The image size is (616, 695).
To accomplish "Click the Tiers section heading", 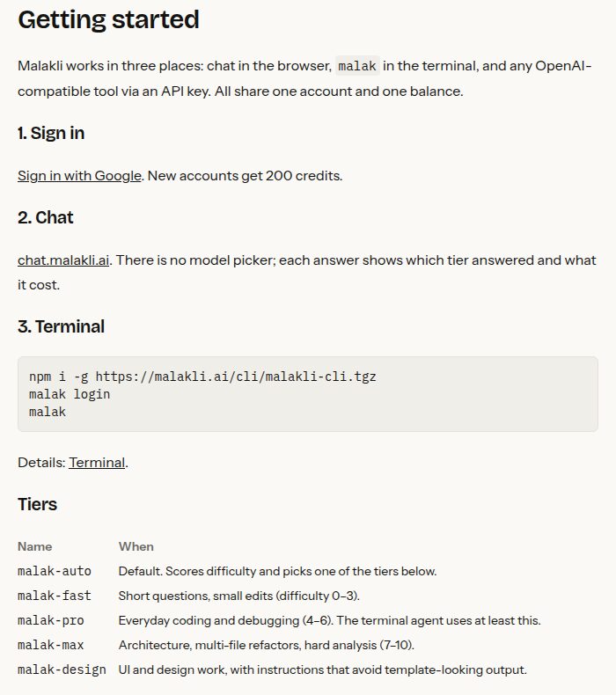I will coord(37,504).
